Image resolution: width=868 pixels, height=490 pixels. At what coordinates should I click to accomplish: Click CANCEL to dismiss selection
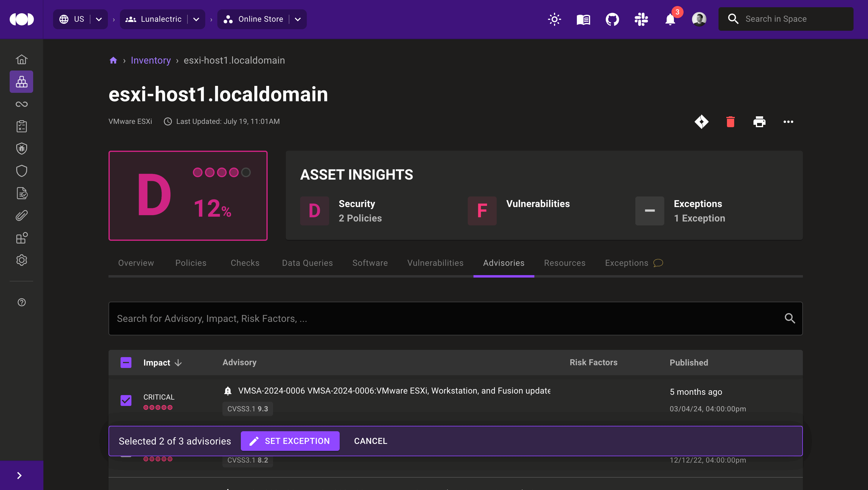(370, 441)
